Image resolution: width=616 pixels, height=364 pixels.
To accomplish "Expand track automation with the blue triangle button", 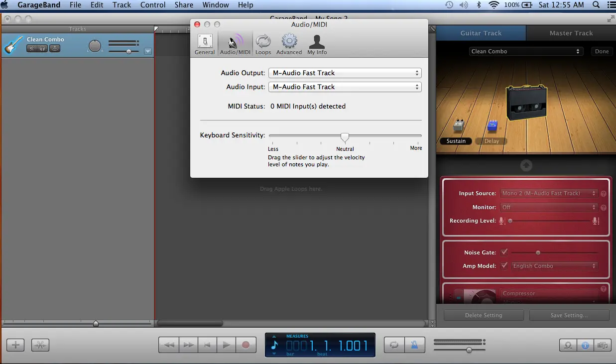I will (148, 51).
